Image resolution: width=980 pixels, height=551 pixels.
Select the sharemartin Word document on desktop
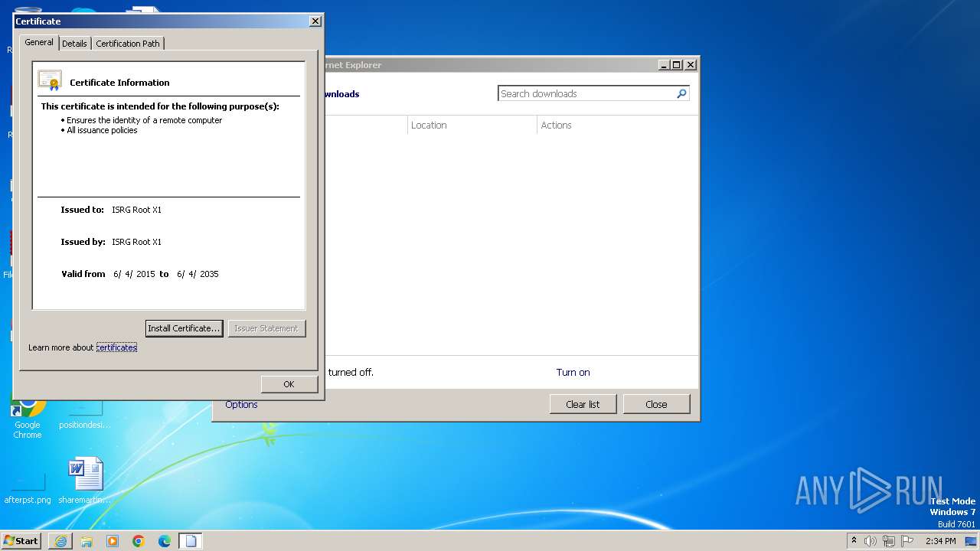85,482
